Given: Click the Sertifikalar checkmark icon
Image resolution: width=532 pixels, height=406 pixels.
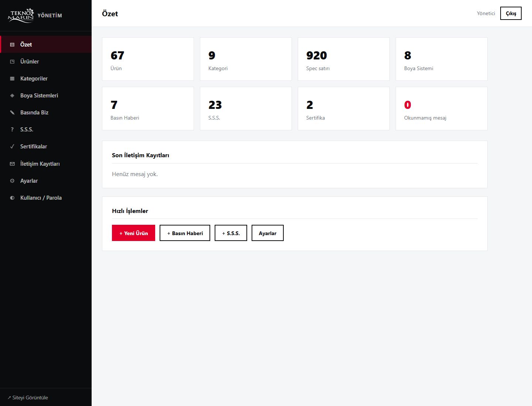Looking at the screenshot, I should point(12,147).
